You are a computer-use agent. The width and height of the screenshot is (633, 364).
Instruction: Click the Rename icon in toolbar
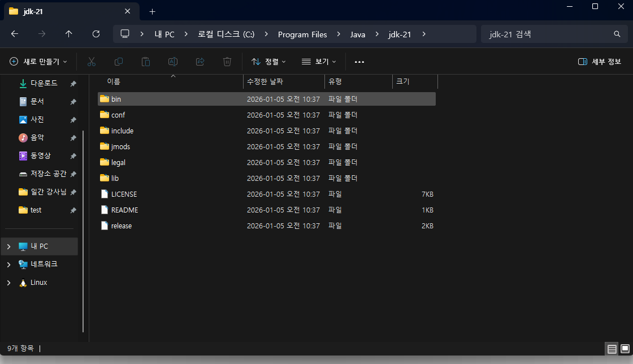click(x=173, y=62)
